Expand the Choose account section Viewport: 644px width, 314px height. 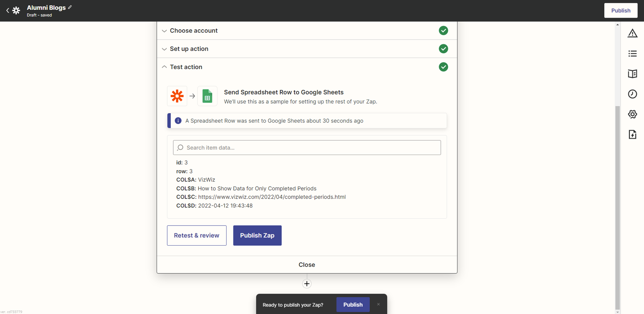click(x=307, y=31)
